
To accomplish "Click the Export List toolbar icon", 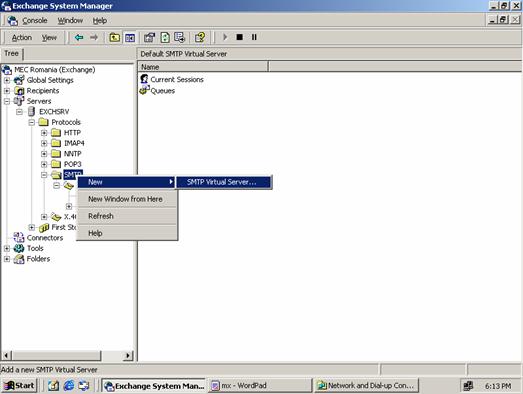I will click(179, 37).
